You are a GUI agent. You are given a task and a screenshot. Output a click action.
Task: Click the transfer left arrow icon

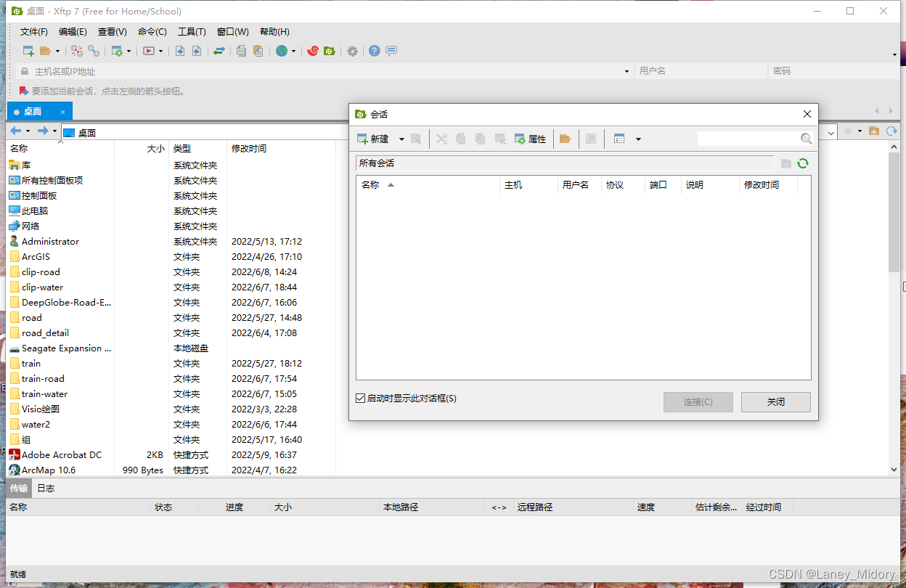180,51
